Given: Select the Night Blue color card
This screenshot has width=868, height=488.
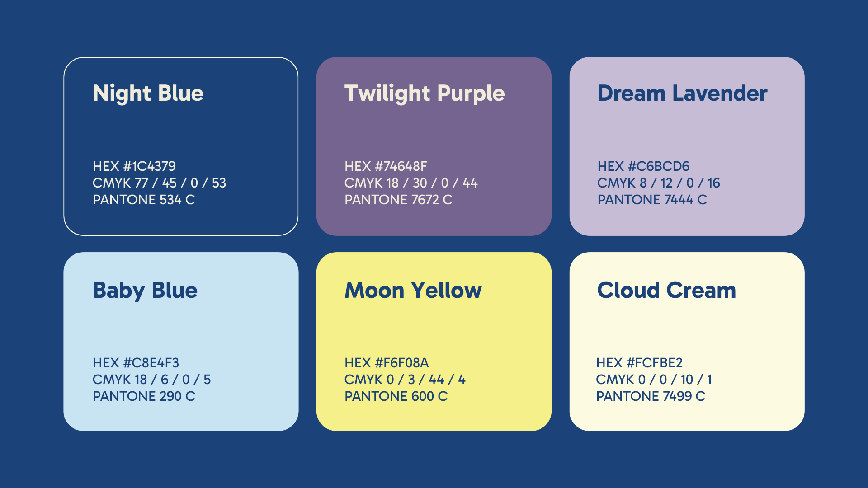Looking at the screenshot, I should click(181, 146).
